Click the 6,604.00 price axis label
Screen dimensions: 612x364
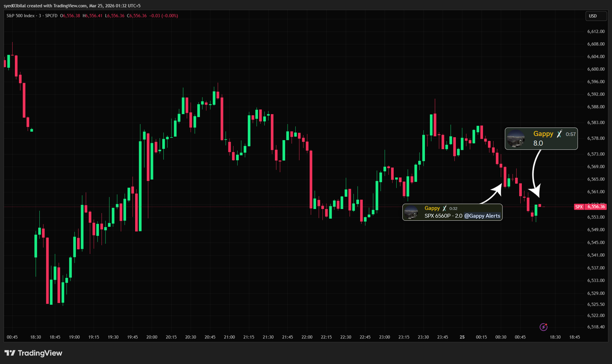click(596, 57)
